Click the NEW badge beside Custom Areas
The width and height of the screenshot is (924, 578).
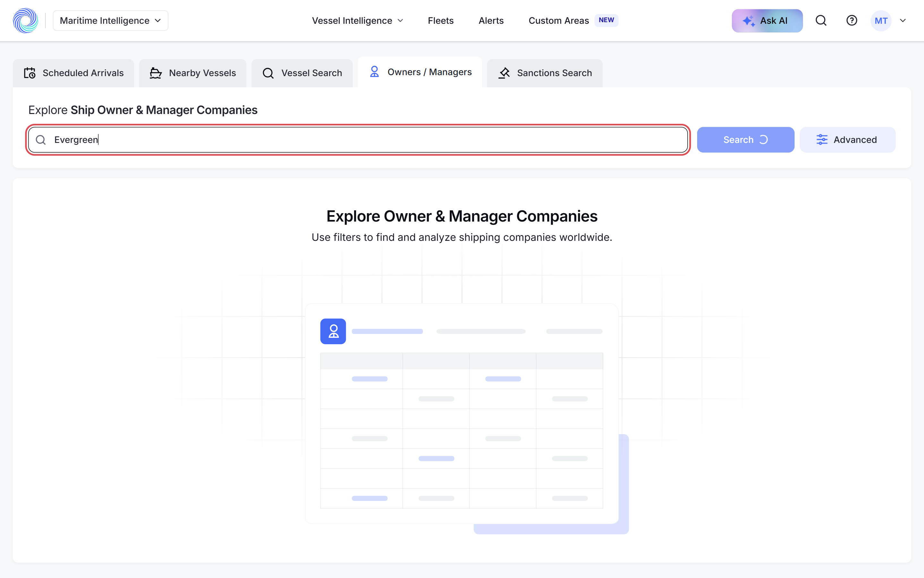606,20
